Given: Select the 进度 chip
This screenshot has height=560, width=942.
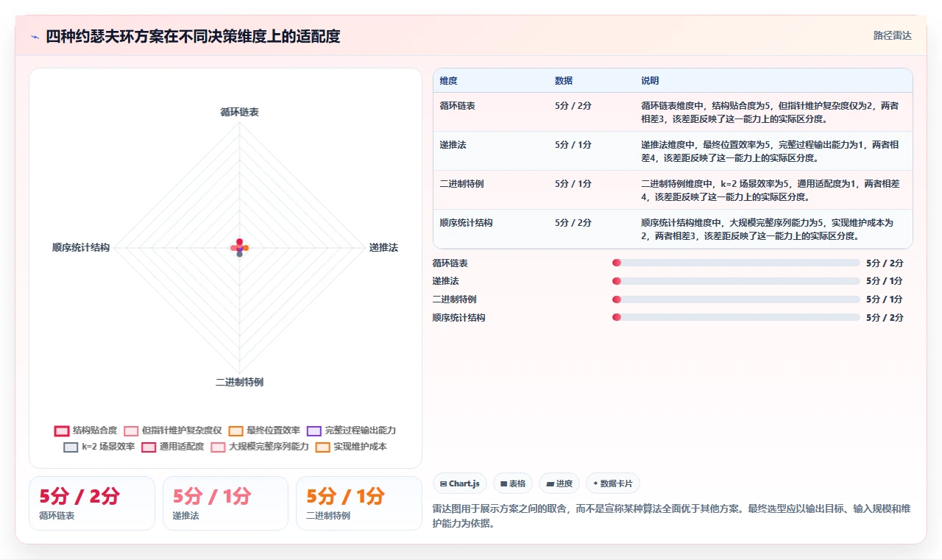Looking at the screenshot, I should [x=559, y=483].
